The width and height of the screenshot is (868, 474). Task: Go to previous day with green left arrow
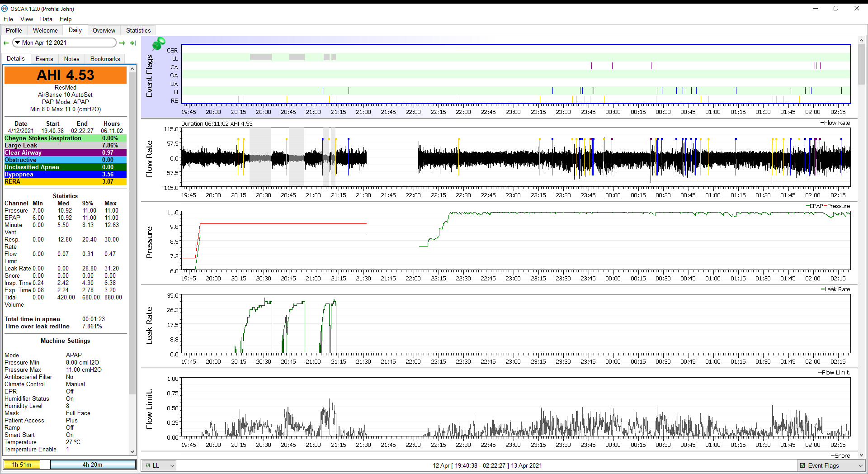pyautogui.click(x=6, y=43)
